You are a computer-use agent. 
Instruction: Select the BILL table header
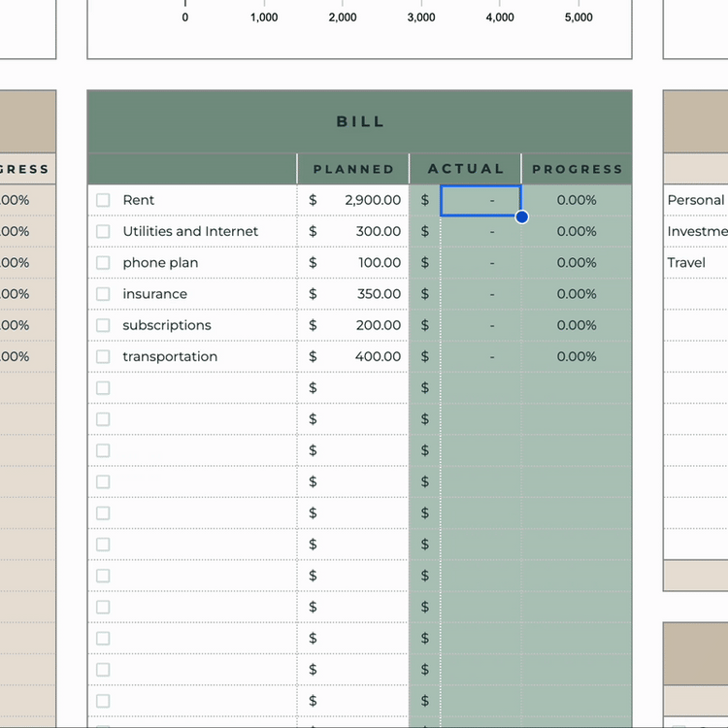point(360,121)
